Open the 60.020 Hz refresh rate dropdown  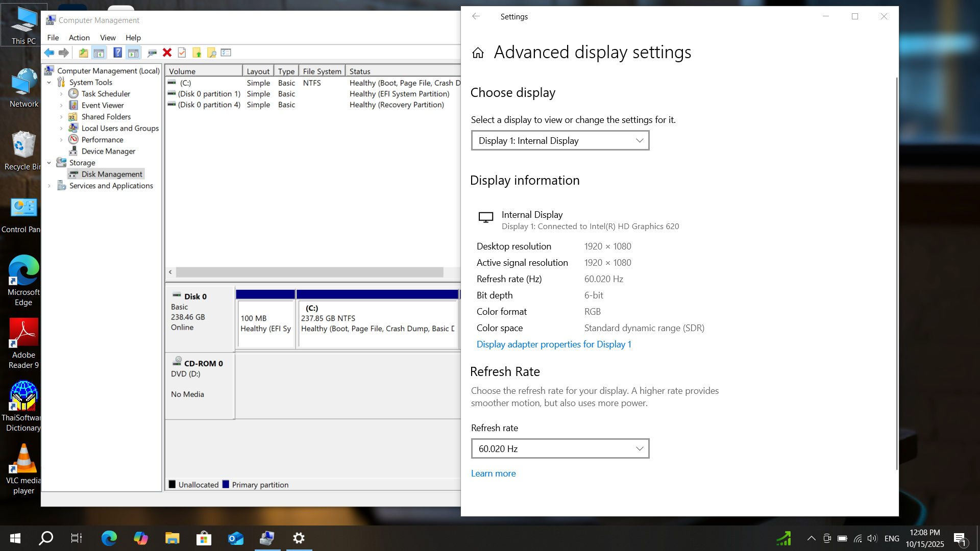tap(560, 449)
